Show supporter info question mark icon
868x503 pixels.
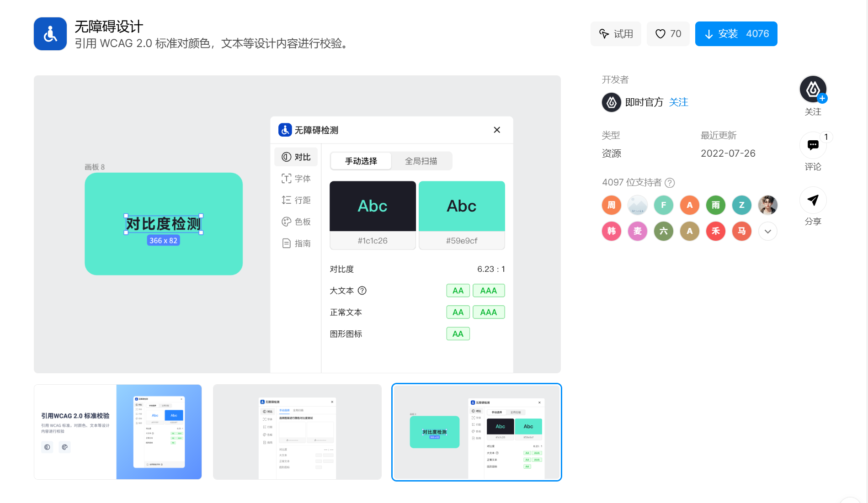point(670,183)
